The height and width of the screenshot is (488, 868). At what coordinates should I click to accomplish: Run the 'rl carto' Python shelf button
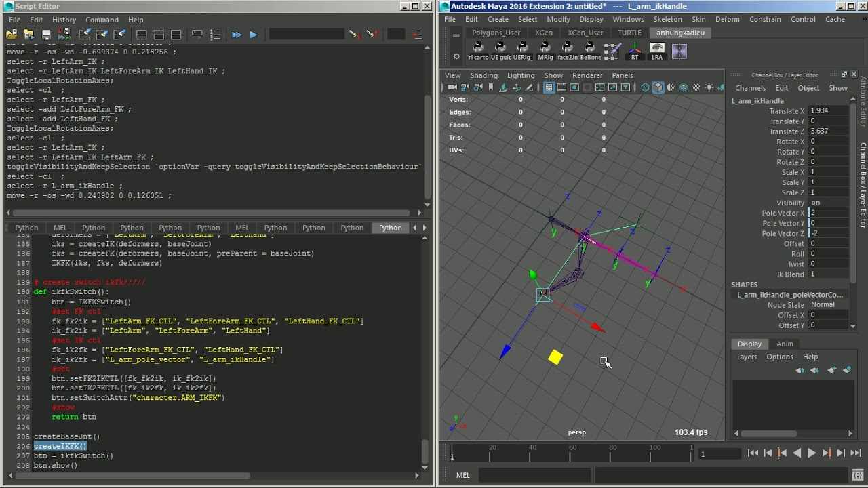[x=478, y=51]
